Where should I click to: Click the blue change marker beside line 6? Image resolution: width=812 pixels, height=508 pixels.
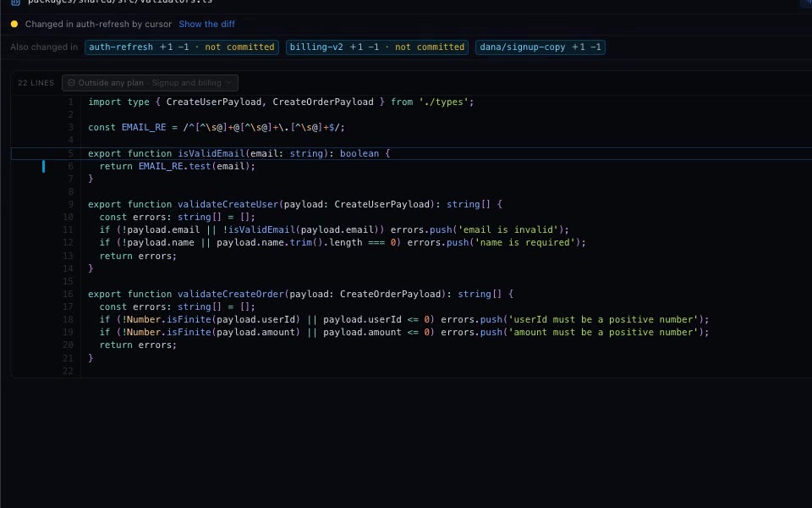click(43, 167)
